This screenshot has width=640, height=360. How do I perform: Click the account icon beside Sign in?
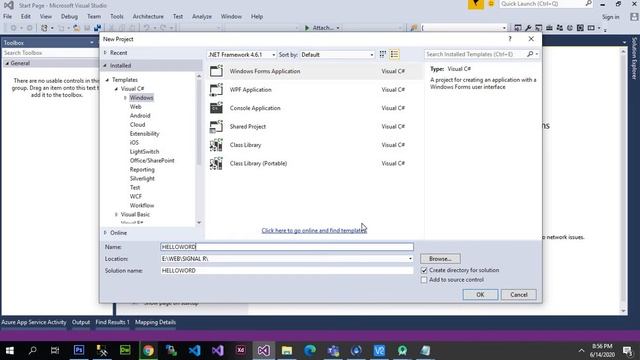coord(634,17)
